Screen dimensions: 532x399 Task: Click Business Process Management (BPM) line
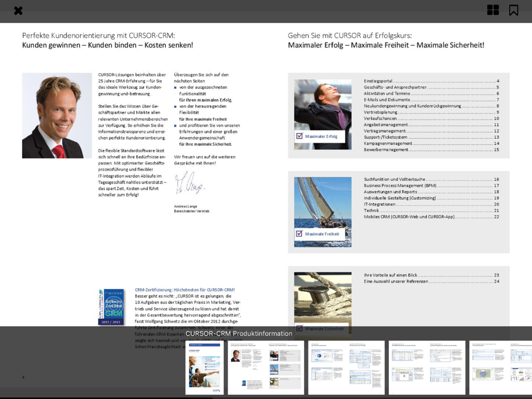point(431,186)
